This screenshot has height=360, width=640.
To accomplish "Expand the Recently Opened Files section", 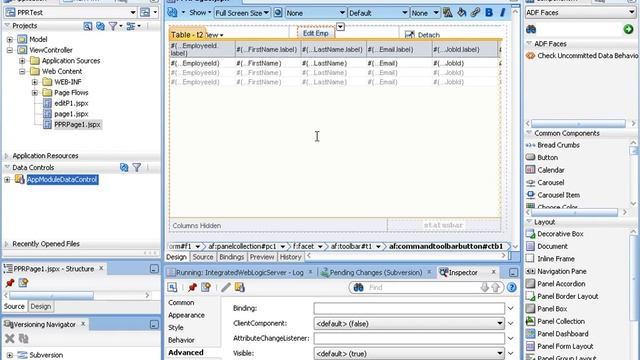I will pos(7,244).
